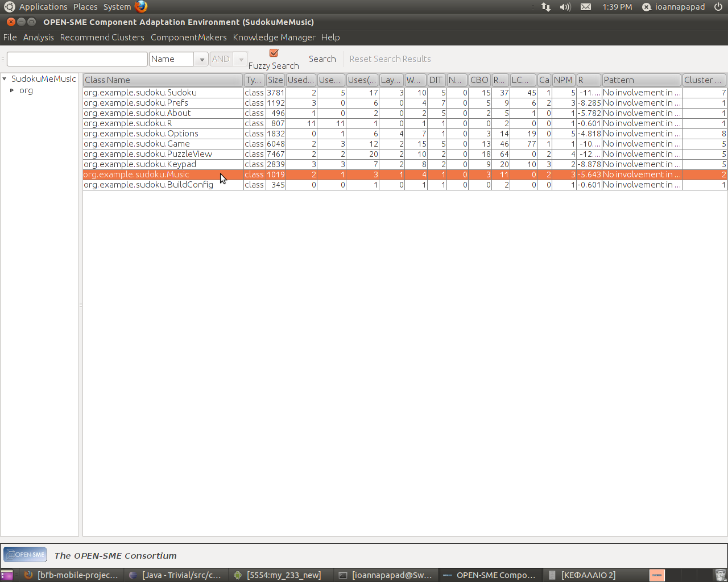The height and width of the screenshot is (582, 728).
Task: Click the search text input field
Action: [77, 59]
